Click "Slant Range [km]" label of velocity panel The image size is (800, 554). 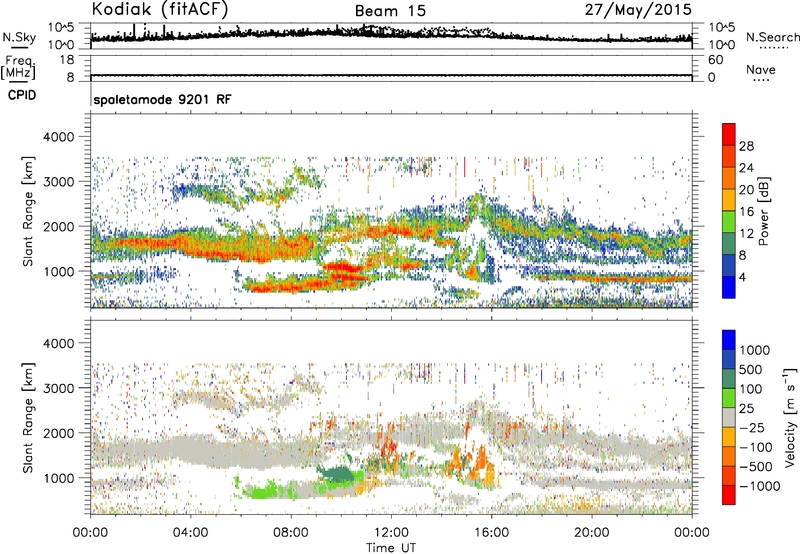pos(28,417)
